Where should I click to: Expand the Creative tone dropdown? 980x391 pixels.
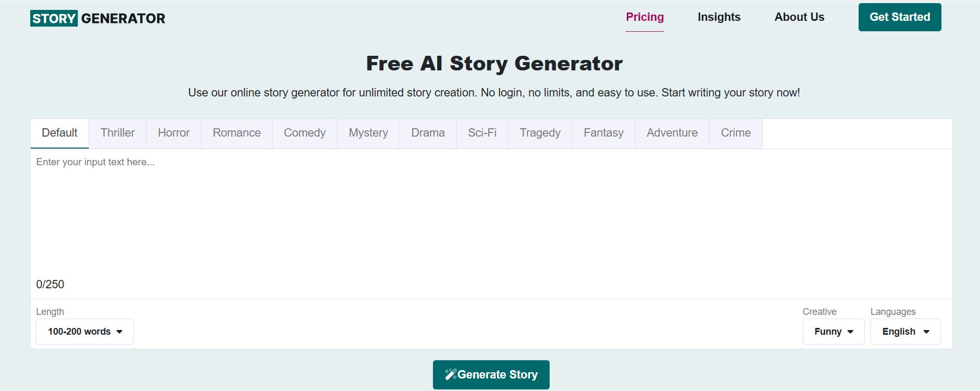[x=833, y=332]
